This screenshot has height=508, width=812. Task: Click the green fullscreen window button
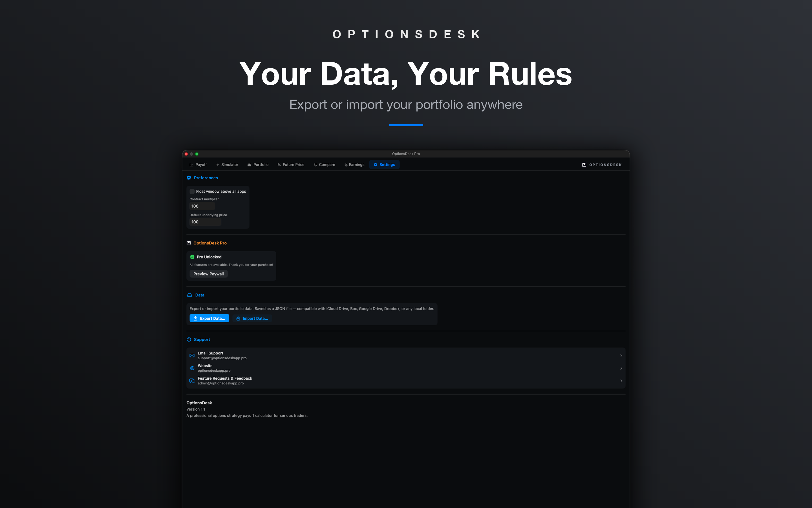pyautogui.click(x=197, y=154)
